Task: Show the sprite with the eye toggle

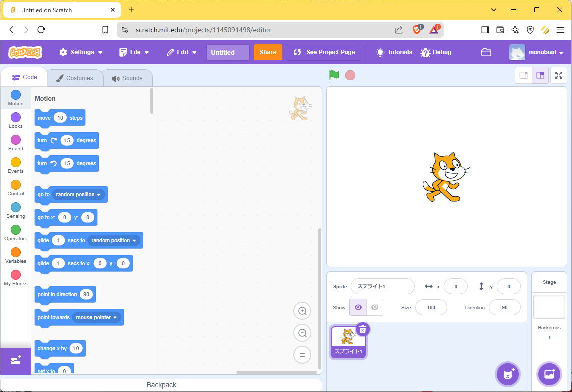Action: 358,307
